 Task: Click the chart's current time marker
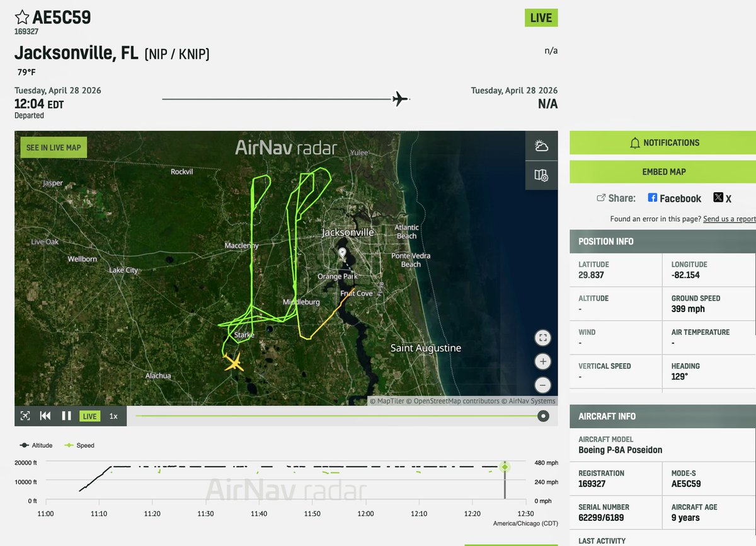pos(504,467)
